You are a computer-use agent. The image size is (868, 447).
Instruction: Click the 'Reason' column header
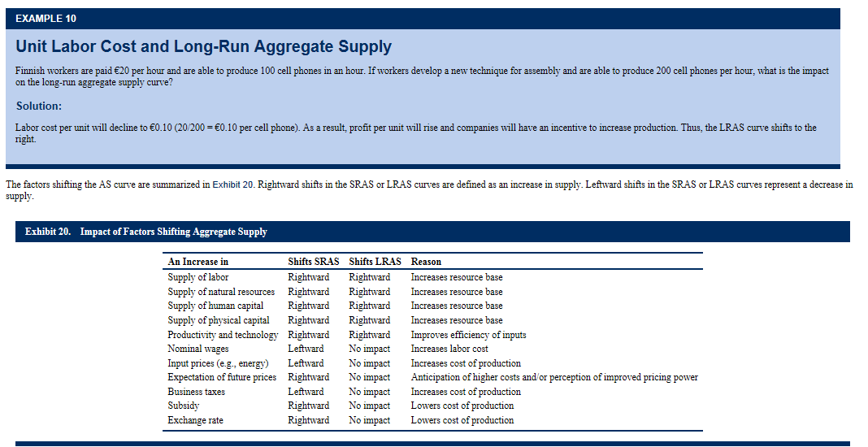pyautogui.click(x=426, y=262)
